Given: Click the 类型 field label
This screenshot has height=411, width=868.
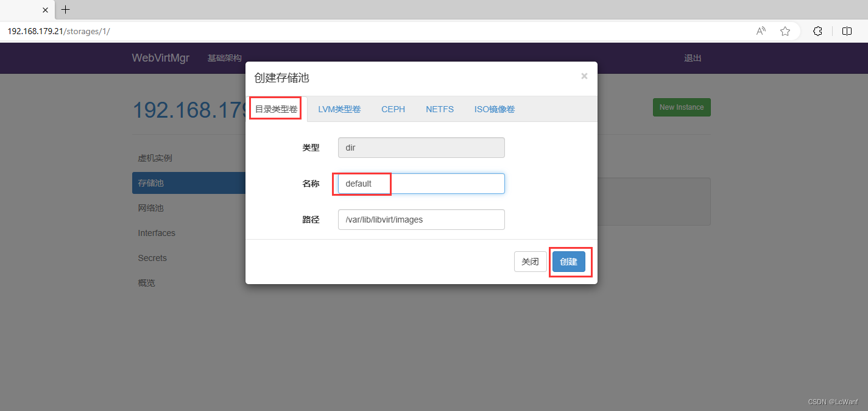Looking at the screenshot, I should click(311, 148).
